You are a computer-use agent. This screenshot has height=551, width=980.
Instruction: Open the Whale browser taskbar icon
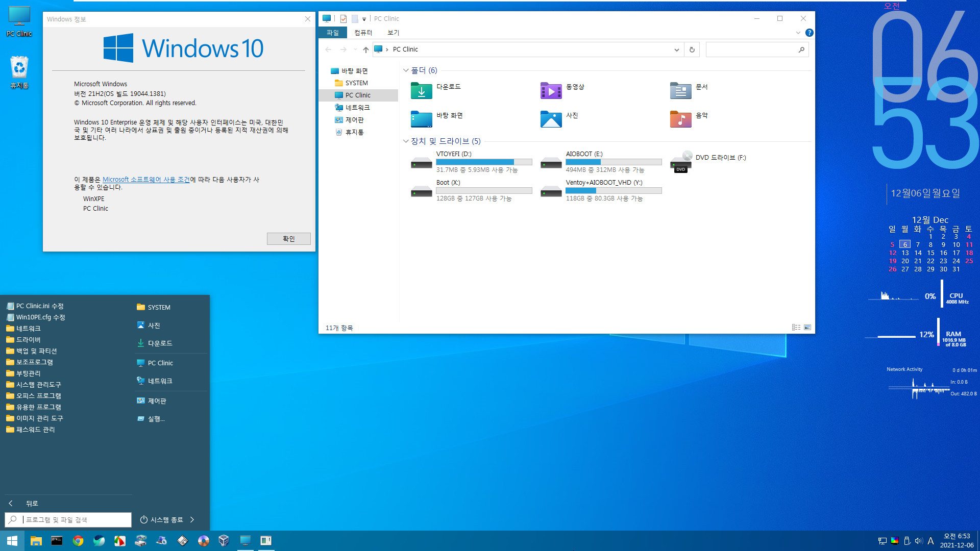[99, 541]
